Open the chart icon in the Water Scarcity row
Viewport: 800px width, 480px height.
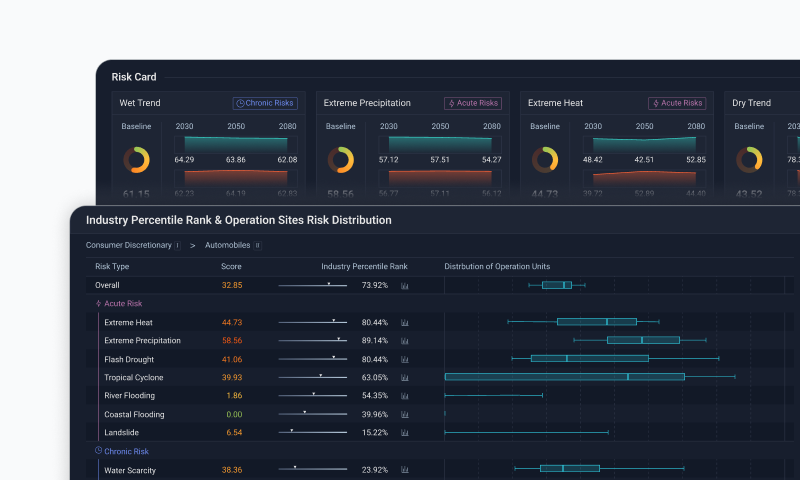(405, 470)
